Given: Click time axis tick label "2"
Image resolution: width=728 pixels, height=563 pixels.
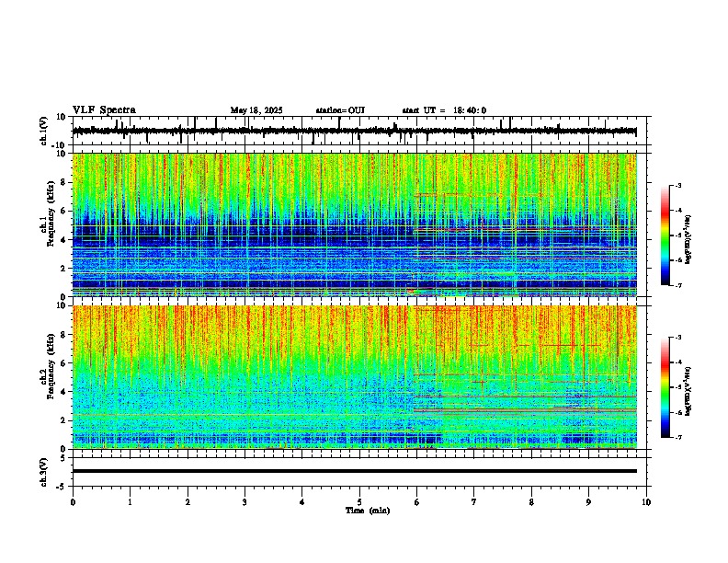Looking at the screenshot, I should tap(188, 502).
